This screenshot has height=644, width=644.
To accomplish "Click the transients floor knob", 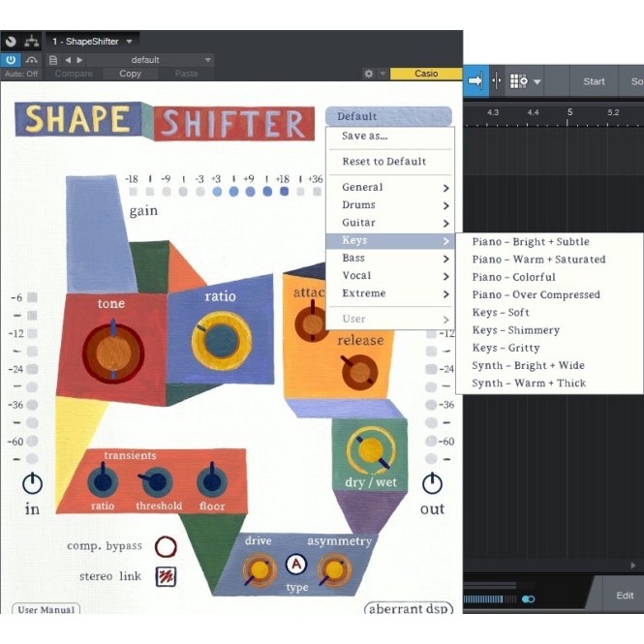I will coord(212,480).
